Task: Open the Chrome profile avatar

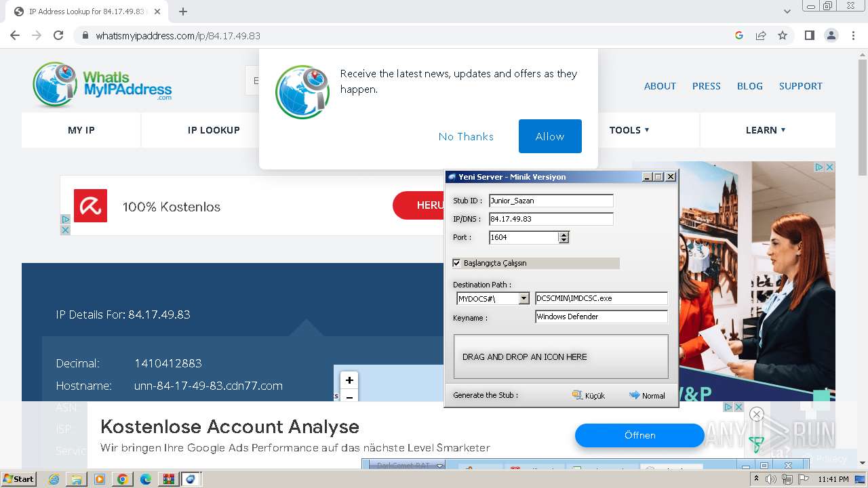Action: (831, 35)
